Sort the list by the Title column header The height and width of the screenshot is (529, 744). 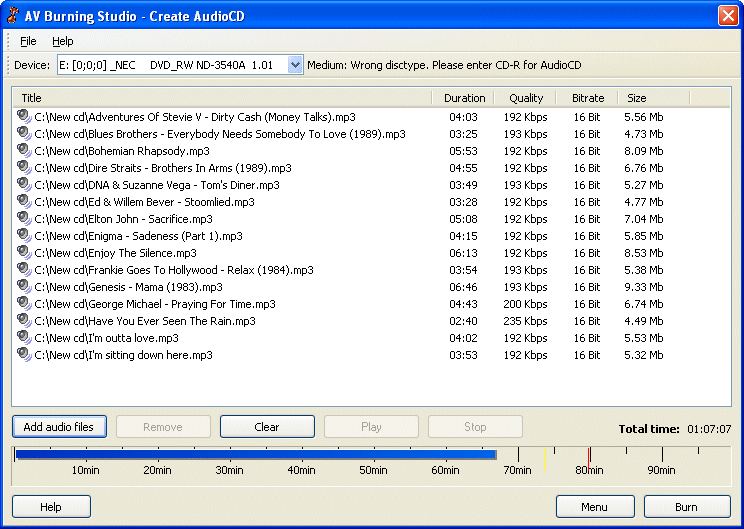(222, 98)
